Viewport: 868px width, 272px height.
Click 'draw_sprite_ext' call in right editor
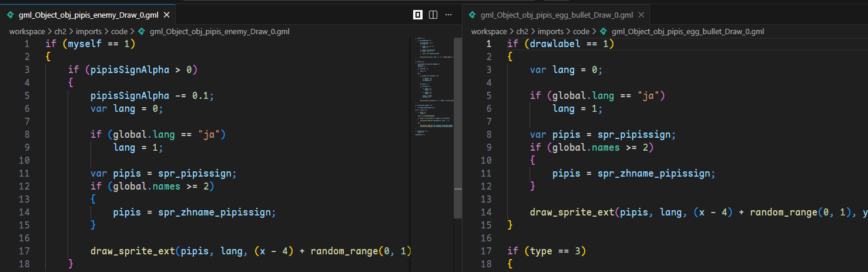click(x=572, y=213)
